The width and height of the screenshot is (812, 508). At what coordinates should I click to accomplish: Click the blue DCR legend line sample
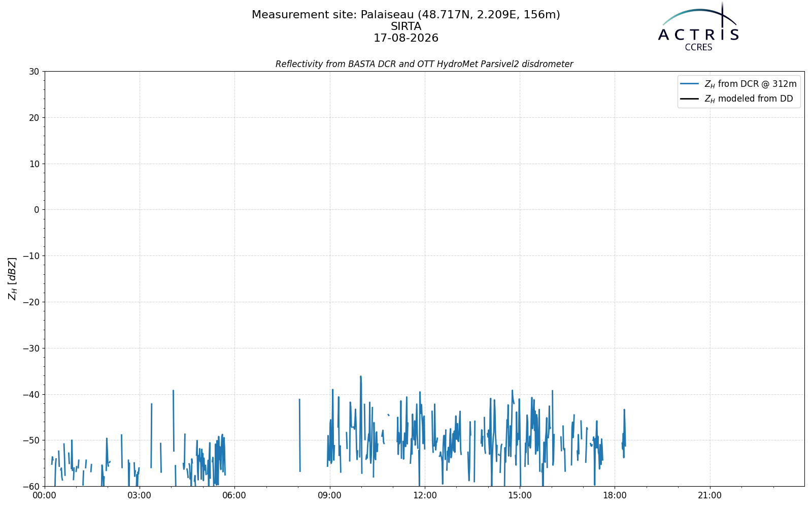coord(690,84)
